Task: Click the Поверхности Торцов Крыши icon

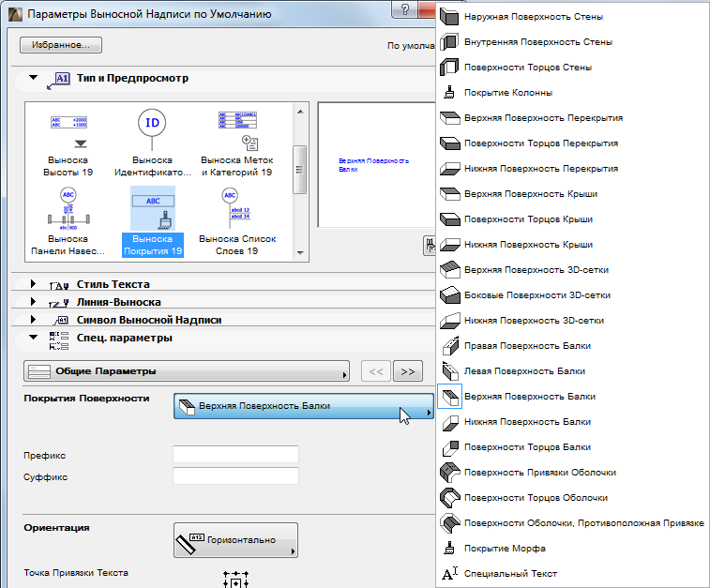Action: 449,219
